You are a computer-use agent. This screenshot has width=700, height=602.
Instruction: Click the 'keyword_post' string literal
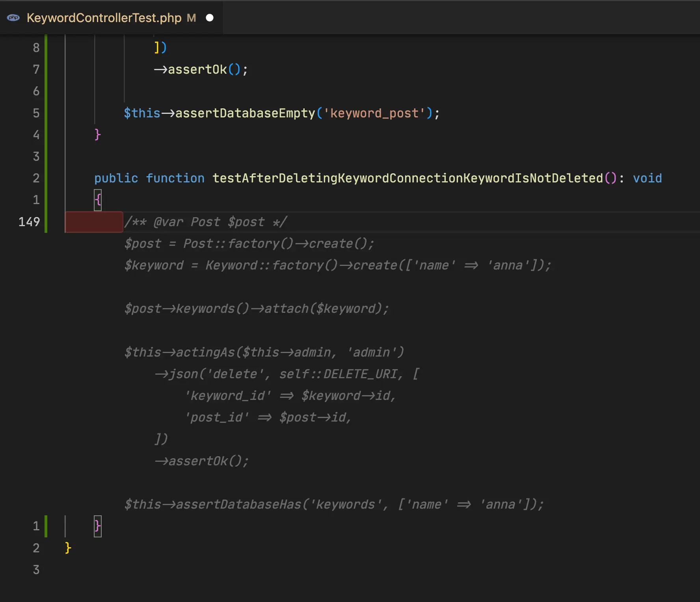[x=374, y=113]
